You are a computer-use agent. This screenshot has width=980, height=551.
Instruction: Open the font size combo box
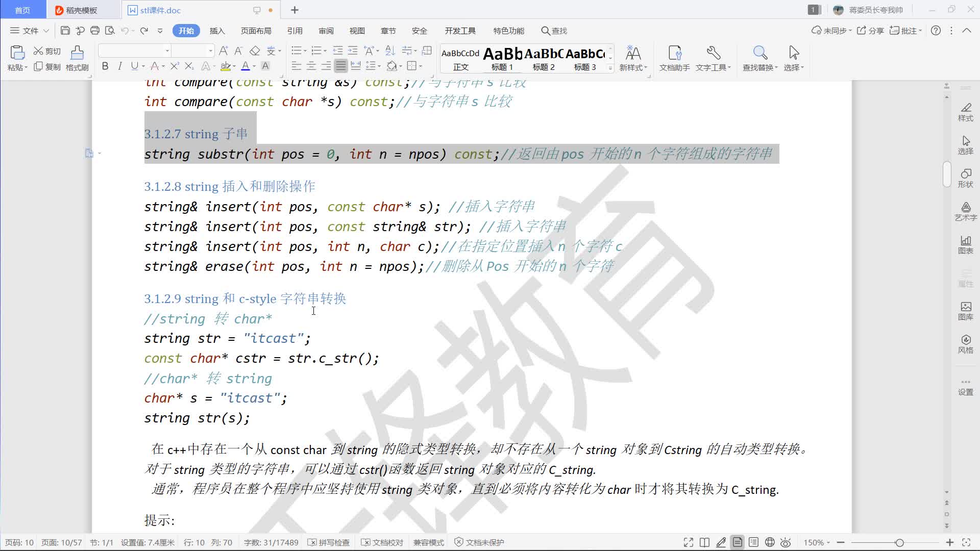192,51
